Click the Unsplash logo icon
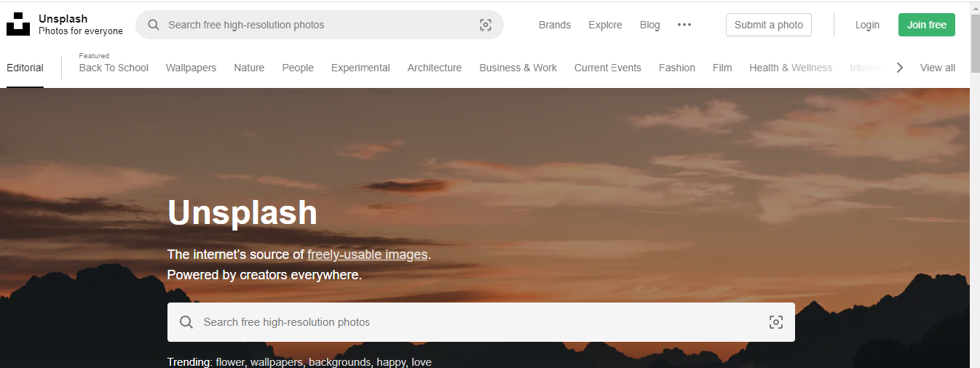The width and height of the screenshot is (980, 368). tap(18, 24)
